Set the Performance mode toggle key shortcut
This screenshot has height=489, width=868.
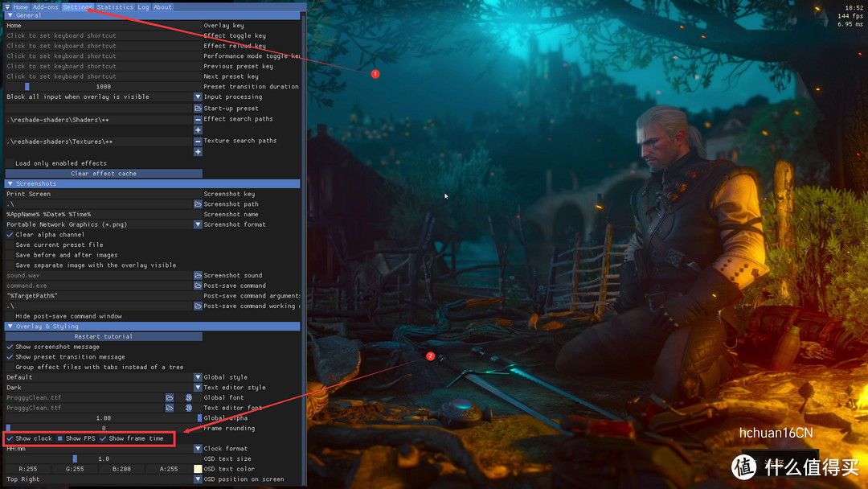[x=104, y=56]
